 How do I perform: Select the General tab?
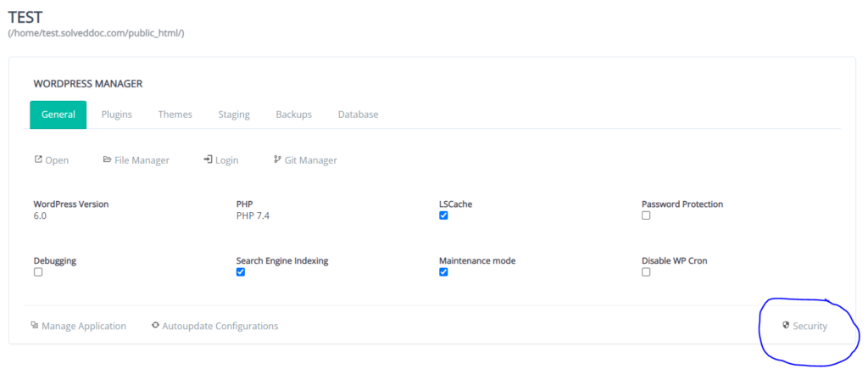click(x=58, y=115)
